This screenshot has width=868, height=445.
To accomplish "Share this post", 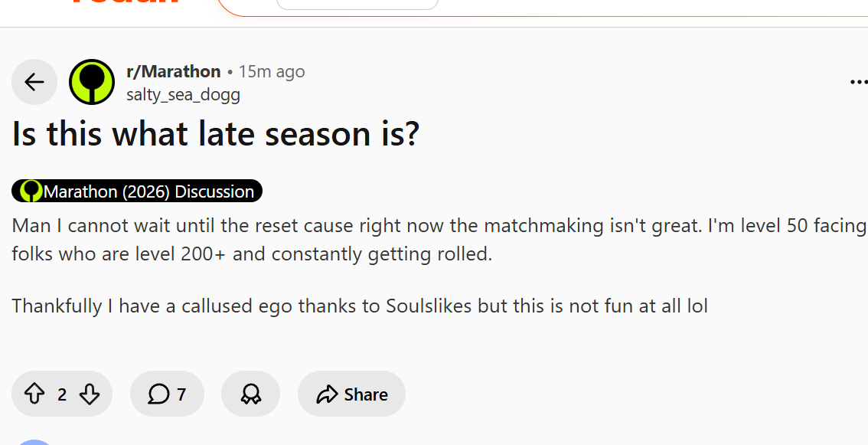I will (x=351, y=394).
